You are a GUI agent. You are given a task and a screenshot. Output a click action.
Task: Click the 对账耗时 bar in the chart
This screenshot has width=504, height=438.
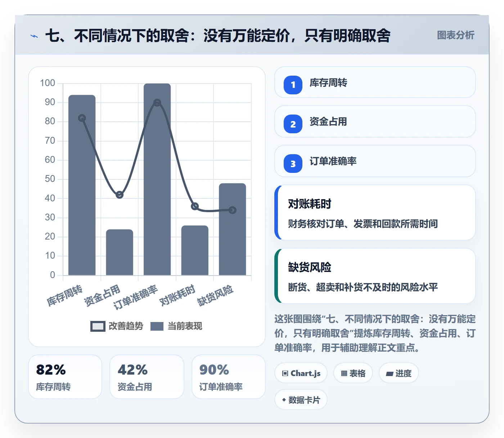point(195,251)
